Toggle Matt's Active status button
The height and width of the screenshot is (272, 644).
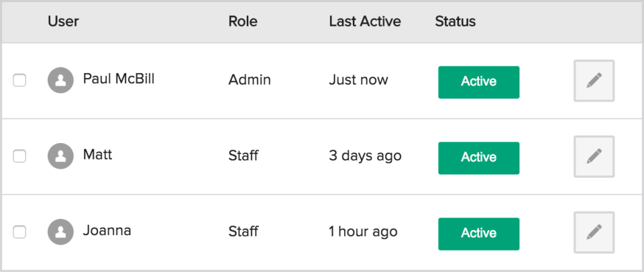[x=478, y=158]
